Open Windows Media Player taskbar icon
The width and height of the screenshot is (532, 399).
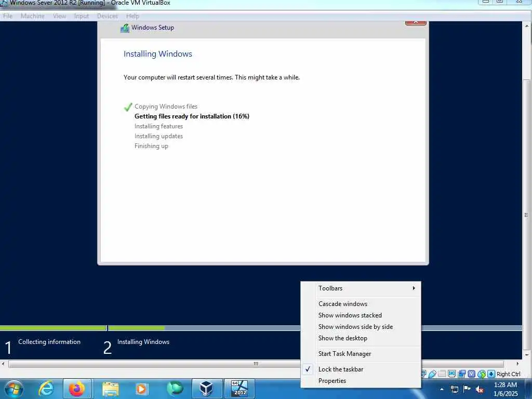[x=141, y=389]
